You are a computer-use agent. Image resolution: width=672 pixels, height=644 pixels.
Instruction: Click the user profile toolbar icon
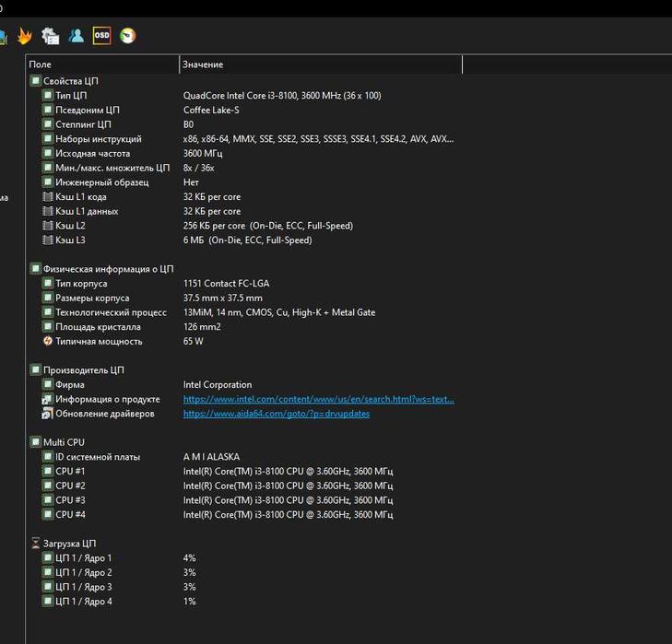(x=77, y=36)
